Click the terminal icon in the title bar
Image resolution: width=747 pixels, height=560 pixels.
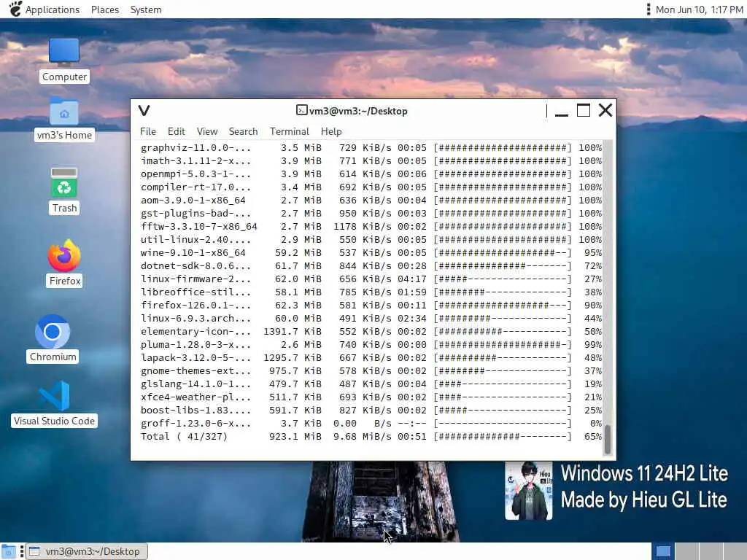pos(301,111)
